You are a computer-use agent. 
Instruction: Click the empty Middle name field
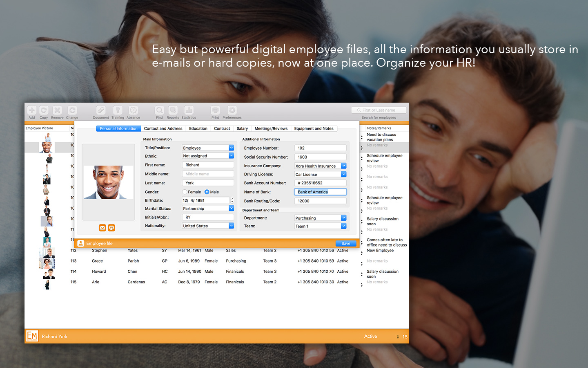(x=208, y=174)
